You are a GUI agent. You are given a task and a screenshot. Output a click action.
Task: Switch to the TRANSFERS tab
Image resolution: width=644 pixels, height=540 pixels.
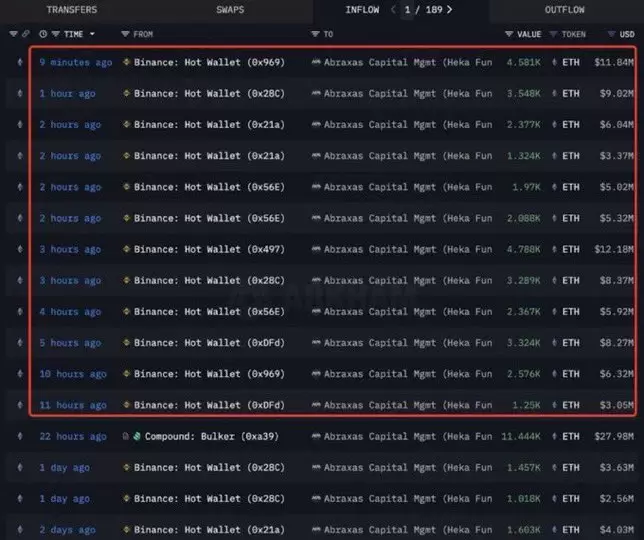coord(71,10)
